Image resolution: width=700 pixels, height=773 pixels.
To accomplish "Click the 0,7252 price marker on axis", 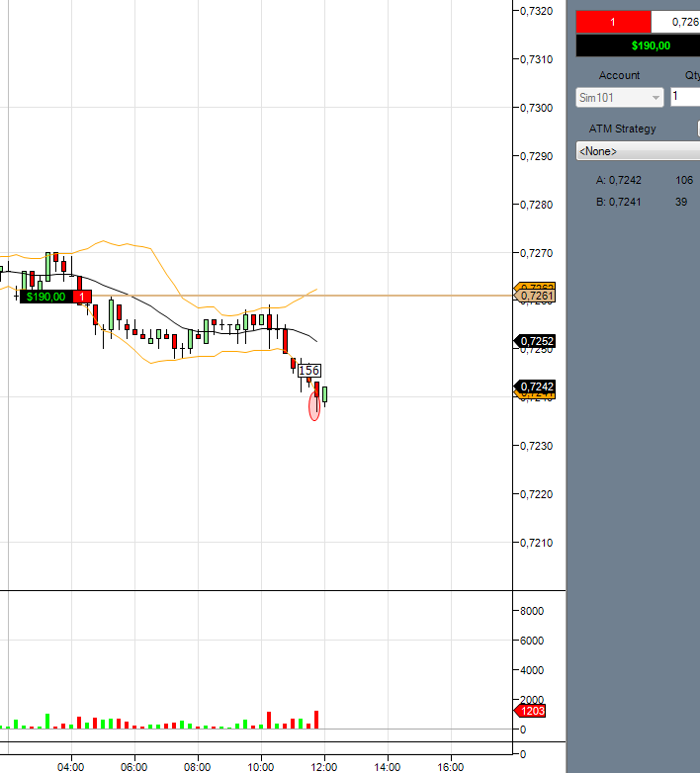I will point(535,341).
